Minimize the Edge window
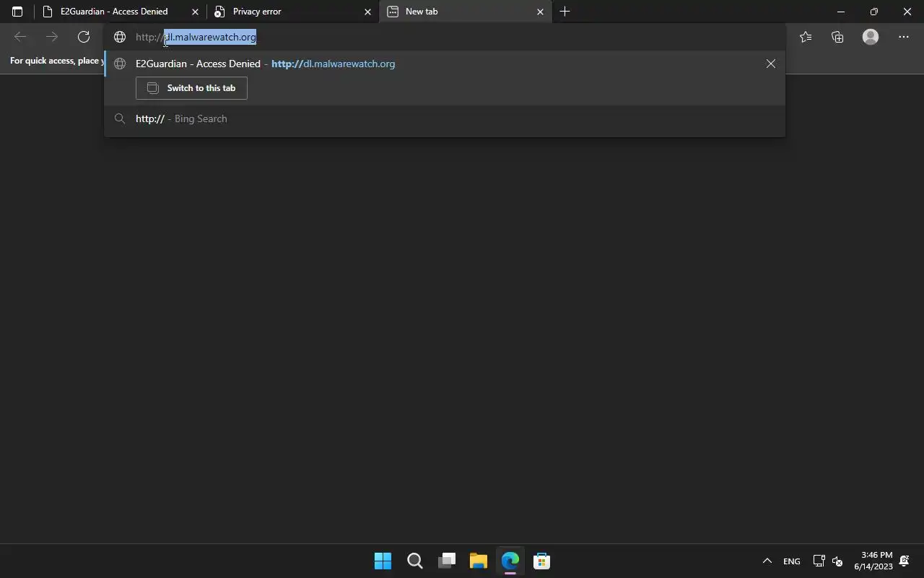924x578 pixels. [841, 12]
